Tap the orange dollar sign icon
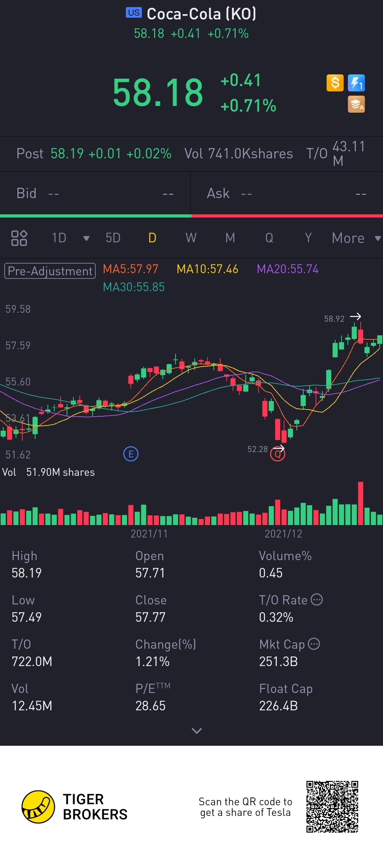The image size is (383, 868). click(x=335, y=83)
